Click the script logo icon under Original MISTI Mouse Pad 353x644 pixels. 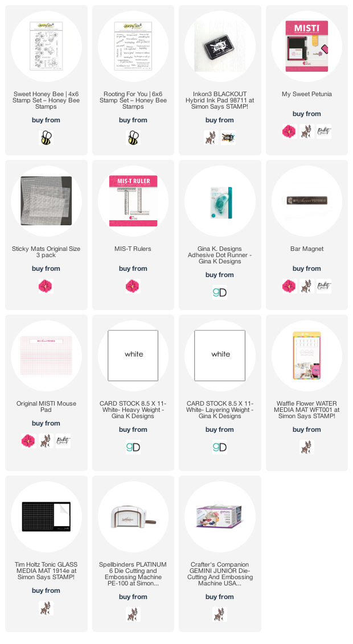coord(63,441)
